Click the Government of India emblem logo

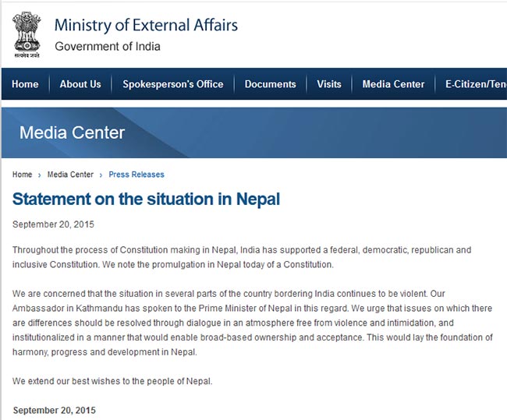coord(27,35)
